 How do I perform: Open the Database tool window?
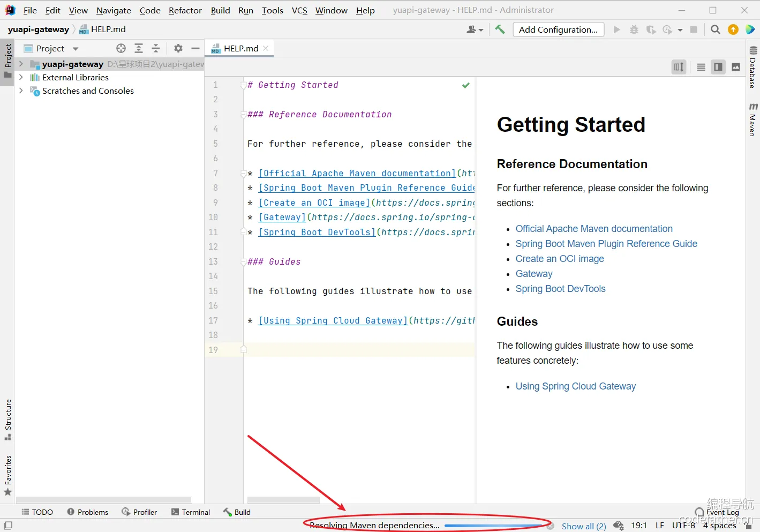(753, 68)
